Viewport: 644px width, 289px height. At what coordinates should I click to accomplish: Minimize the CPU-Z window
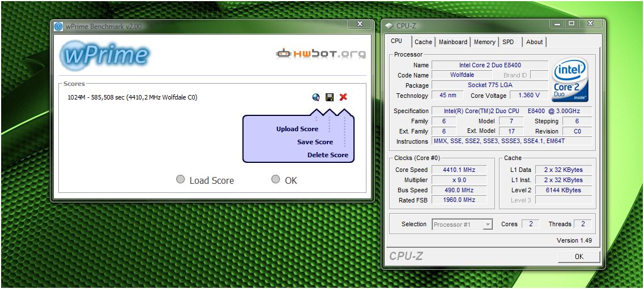pos(557,24)
